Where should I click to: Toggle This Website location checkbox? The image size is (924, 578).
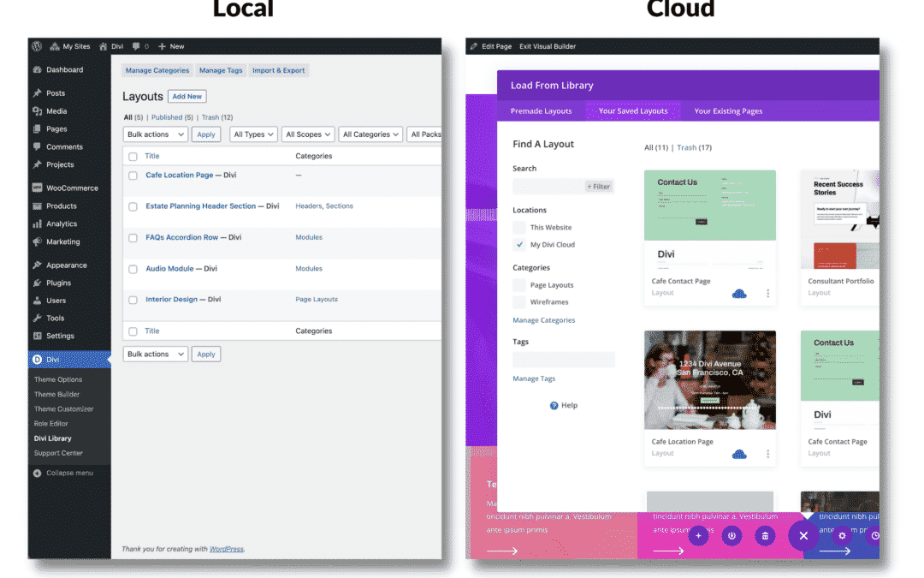pos(519,227)
